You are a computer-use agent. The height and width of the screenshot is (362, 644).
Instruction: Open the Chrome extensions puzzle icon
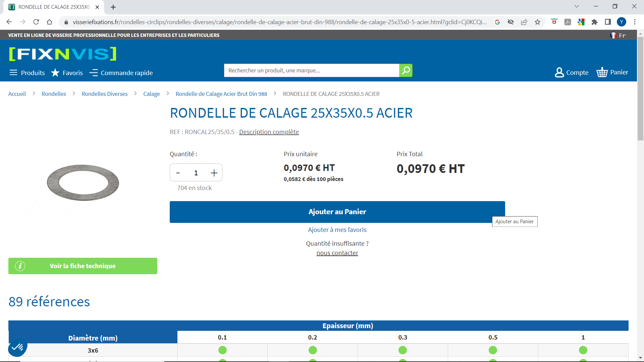pos(594,22)
